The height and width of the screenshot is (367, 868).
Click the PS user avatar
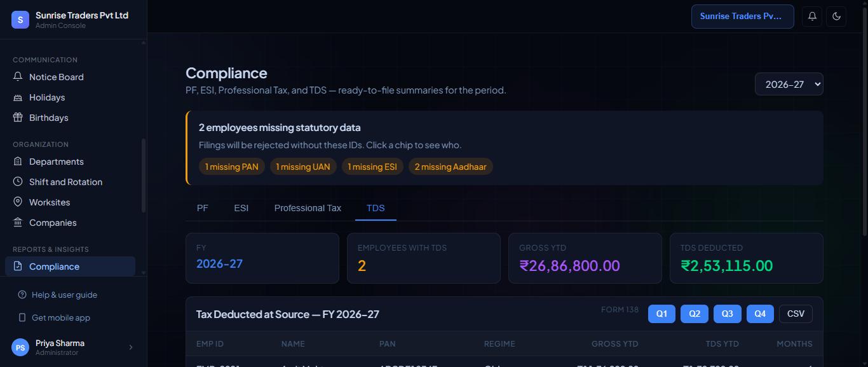[20, 347]
